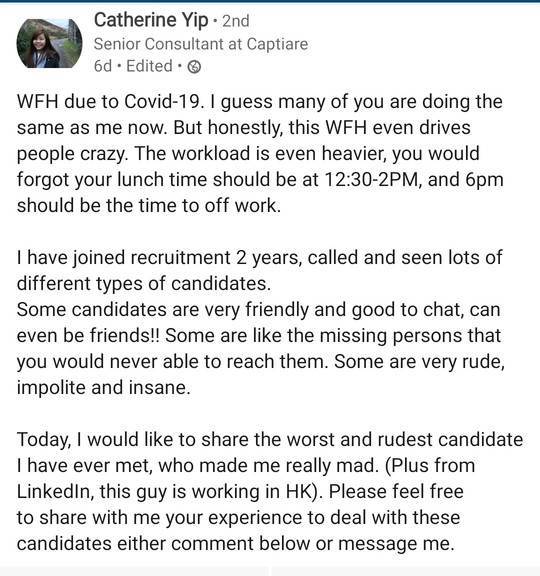The height and width of the screenshot is (576, 540).
Task: Click the word Captiare in the headline
Action: click(277, 44)
